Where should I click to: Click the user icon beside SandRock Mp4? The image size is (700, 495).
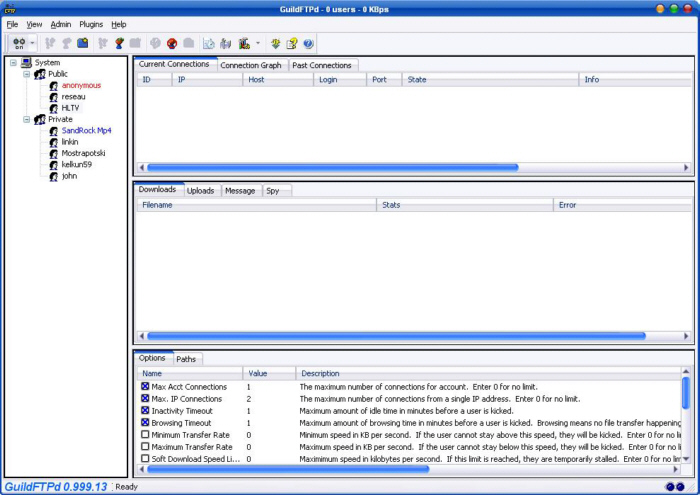pos(54,131)
